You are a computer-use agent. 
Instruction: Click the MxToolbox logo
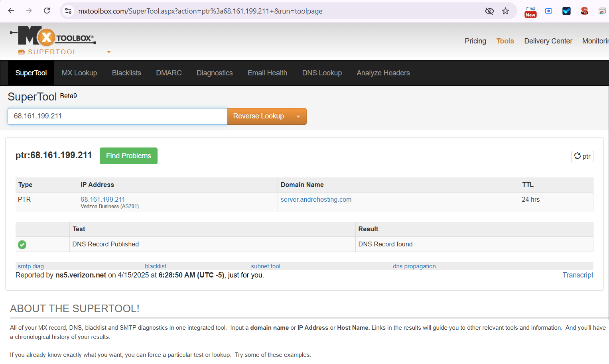coord(53,36)
